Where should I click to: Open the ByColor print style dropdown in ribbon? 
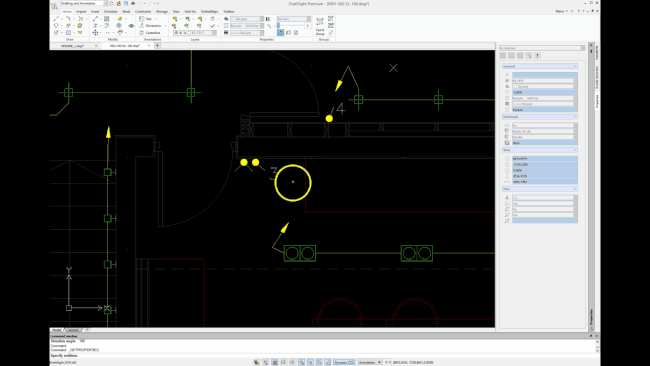(x=294, y=19)
